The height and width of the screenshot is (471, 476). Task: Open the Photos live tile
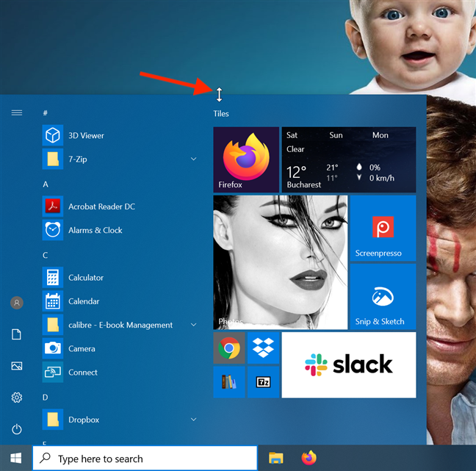(279, 262)
